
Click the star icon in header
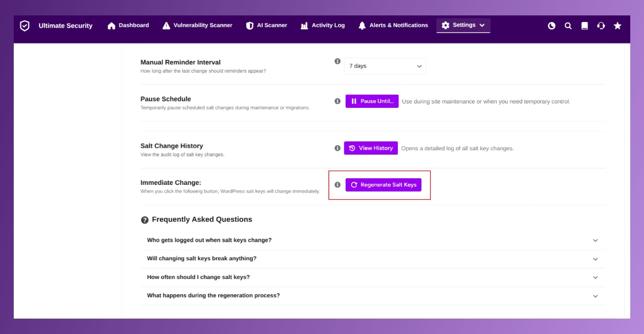617,26
